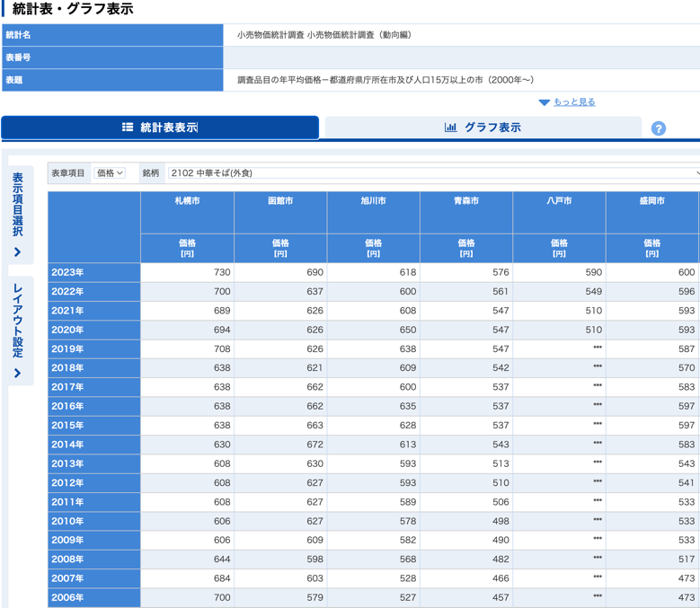Click the 函館市 column header
The width and height of the screenshot is (700, 608).
280,212
